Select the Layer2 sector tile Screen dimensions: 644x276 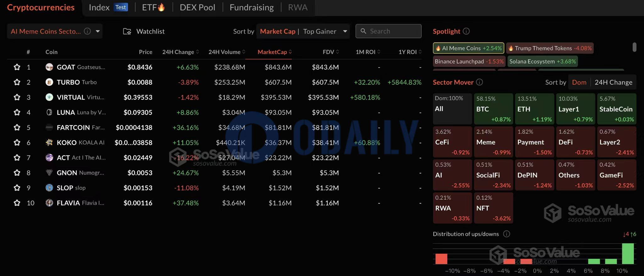[617, 142]
